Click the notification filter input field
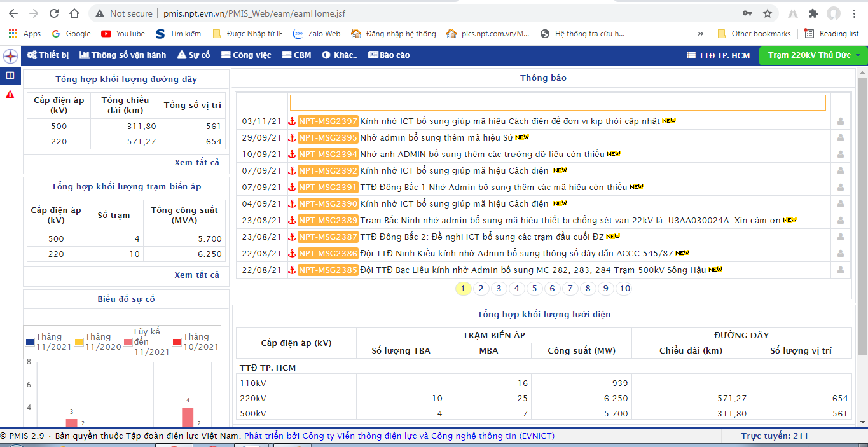The width and height of the screenshot is (868, 447). [x=558, y=102]
